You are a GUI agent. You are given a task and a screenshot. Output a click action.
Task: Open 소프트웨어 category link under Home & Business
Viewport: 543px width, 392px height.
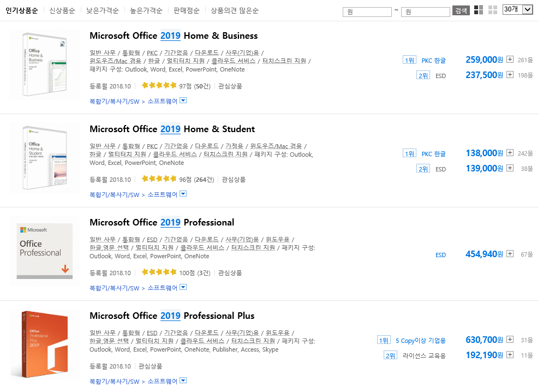click(x=163, y=101)
